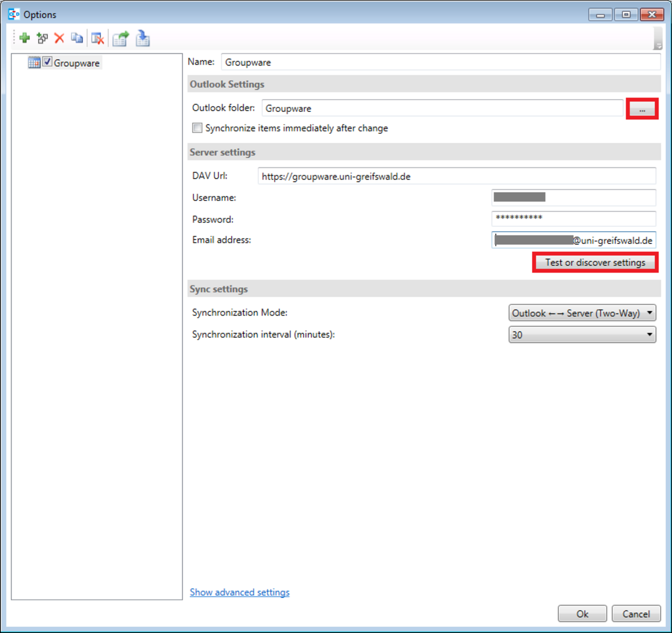
Task: Open the Synchronization Mode dropdown
Action: click(582, 313)
